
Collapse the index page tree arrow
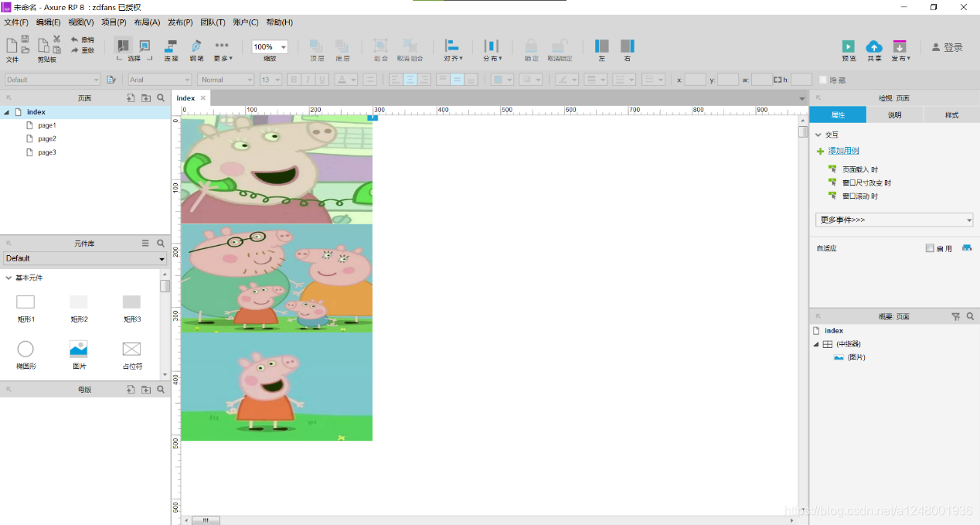pos(7,112)
